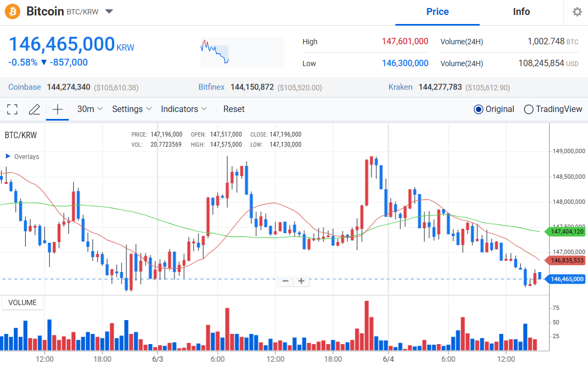The image size is (588, 367).
Task: Expand the Indicators dropdown
Action: [184, 109]
